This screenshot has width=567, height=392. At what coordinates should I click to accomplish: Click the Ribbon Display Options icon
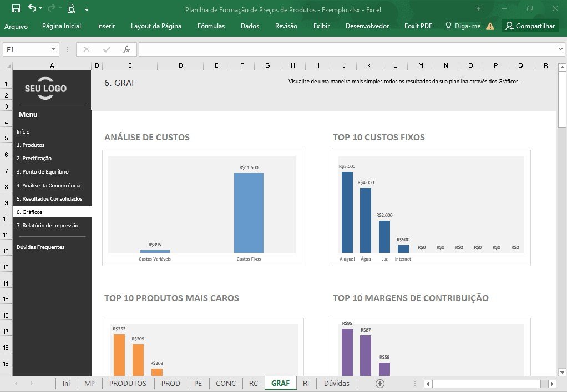pyautogui.click(x=478, y=9)
